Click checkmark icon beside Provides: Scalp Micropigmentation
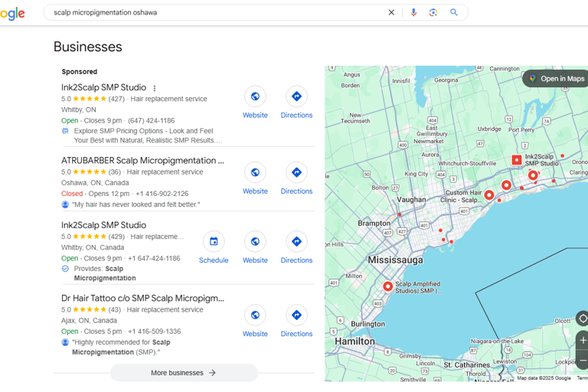This screenshot has width=588, height=392. (x=65, y=269)
